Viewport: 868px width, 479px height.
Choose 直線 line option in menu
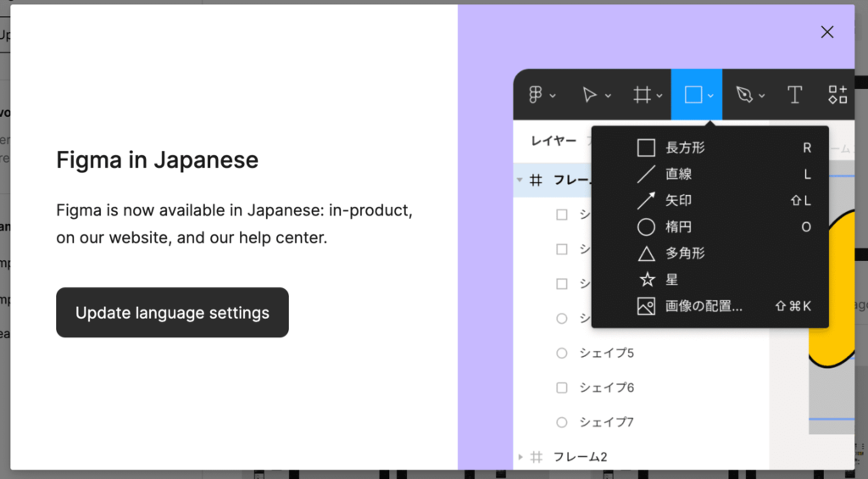[678, 175]
